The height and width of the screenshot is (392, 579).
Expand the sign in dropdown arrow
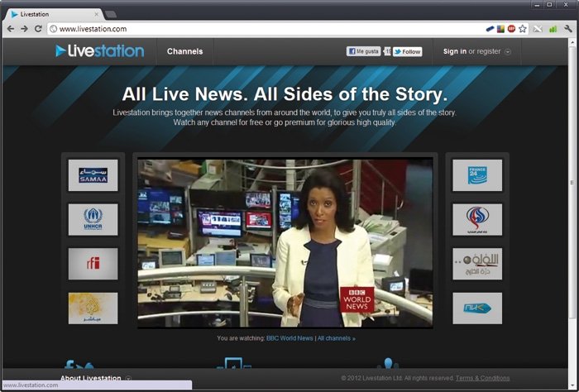pos(508,51)
